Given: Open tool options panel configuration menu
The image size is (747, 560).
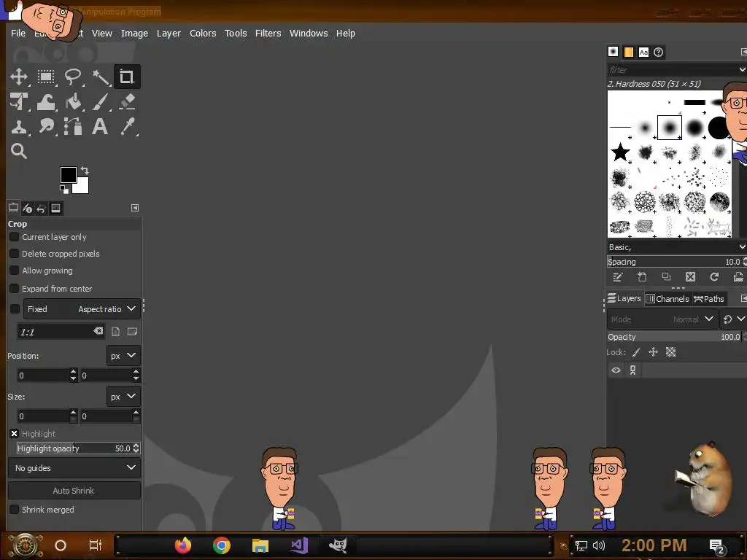Looking at the screenshot, I should point(135,208).
